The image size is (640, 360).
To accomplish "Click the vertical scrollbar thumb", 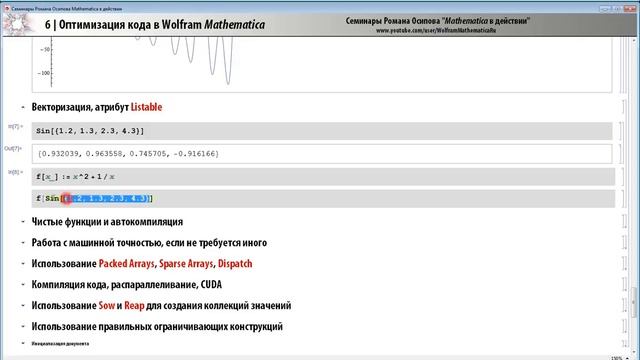I will tap(634, 302).
